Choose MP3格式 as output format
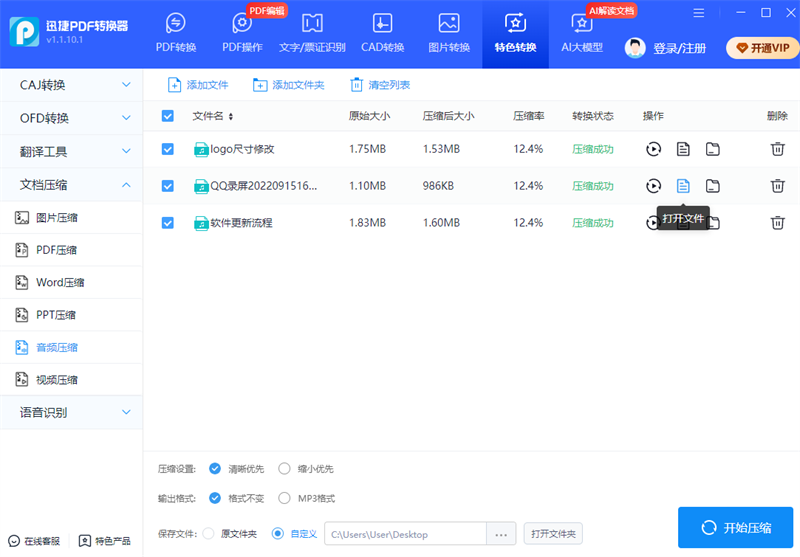Image resolution: width=800 pixels, height=557 pixels. [x=285, y=498]
